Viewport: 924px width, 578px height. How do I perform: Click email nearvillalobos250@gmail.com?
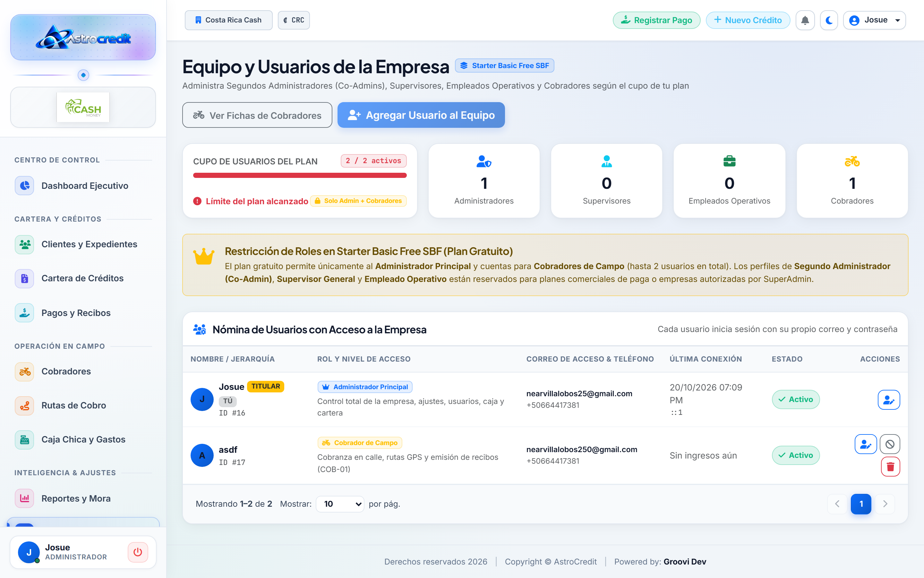(581, 449)
